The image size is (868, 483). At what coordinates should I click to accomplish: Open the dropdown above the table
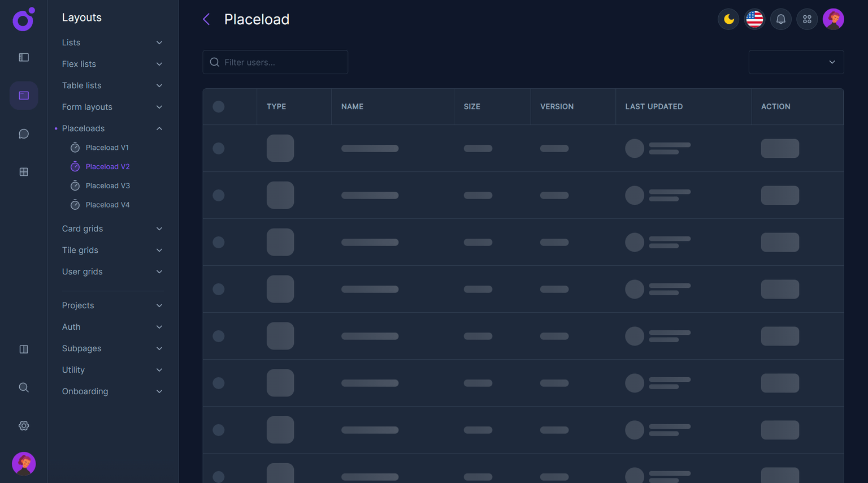tap(796, 62)
